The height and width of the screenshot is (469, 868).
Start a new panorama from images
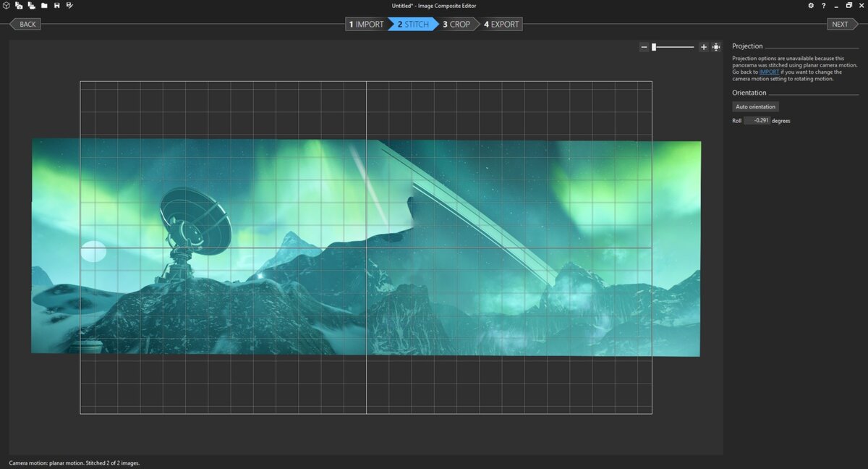pyautogui.click(x=19, y=5)
